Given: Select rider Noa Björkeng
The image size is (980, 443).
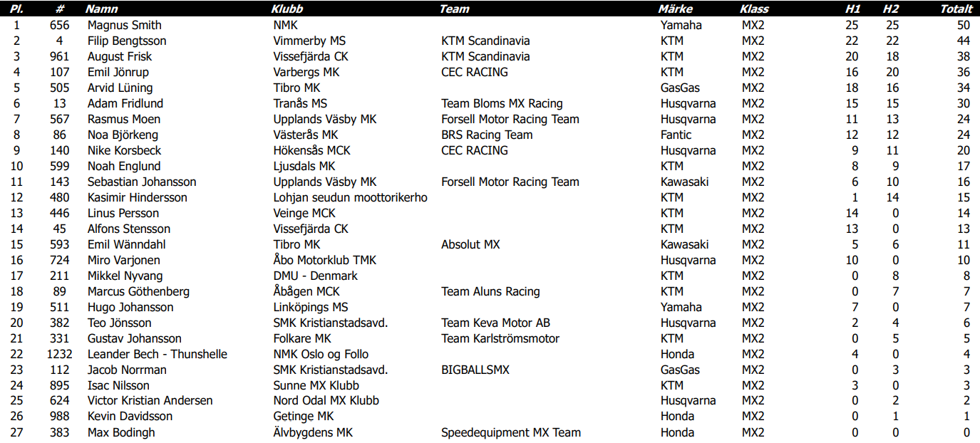Looking at the screenshot, I should tap(123, 135).
